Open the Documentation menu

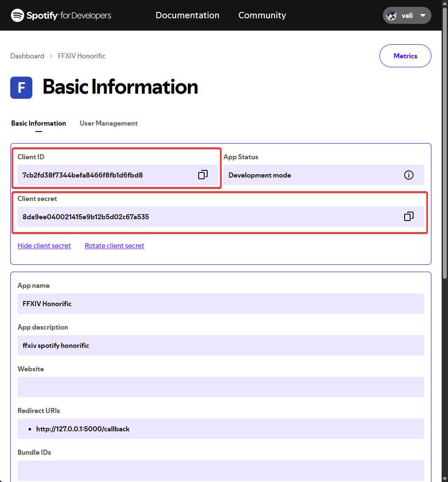187,15
